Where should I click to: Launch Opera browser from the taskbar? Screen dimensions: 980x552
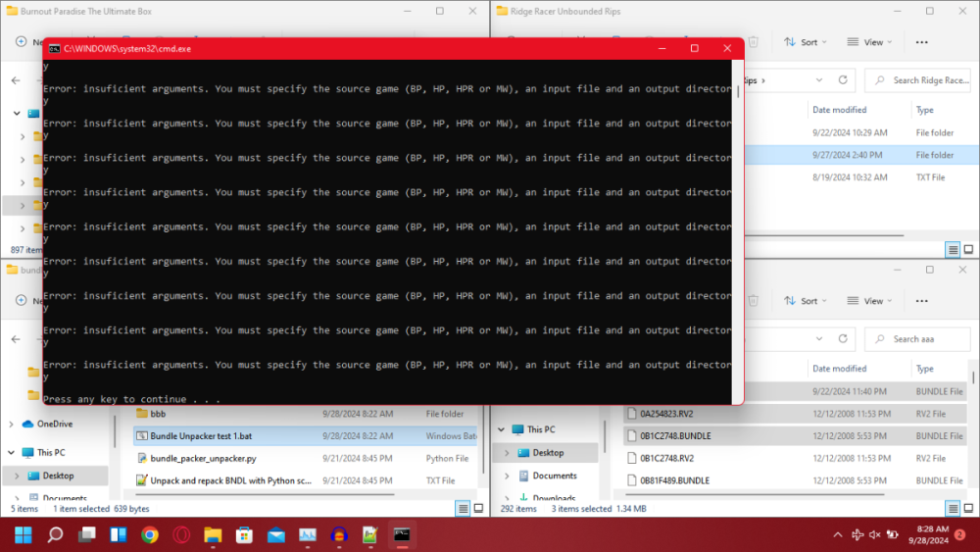click(x=181, y=535)
